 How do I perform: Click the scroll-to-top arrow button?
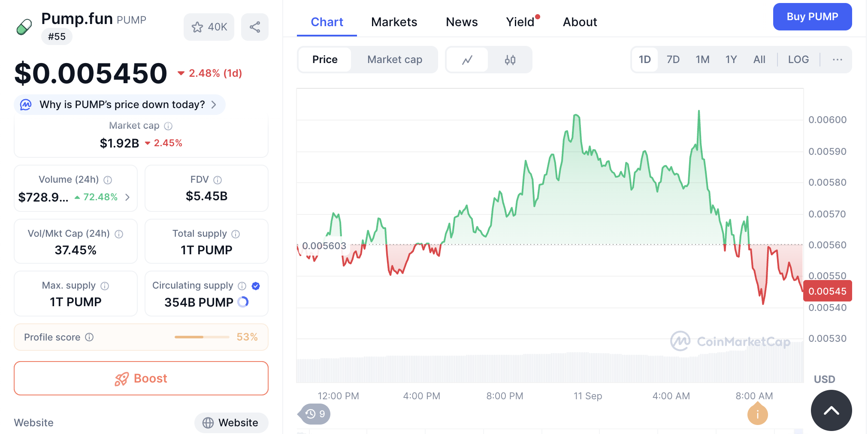tap(831, 410)
